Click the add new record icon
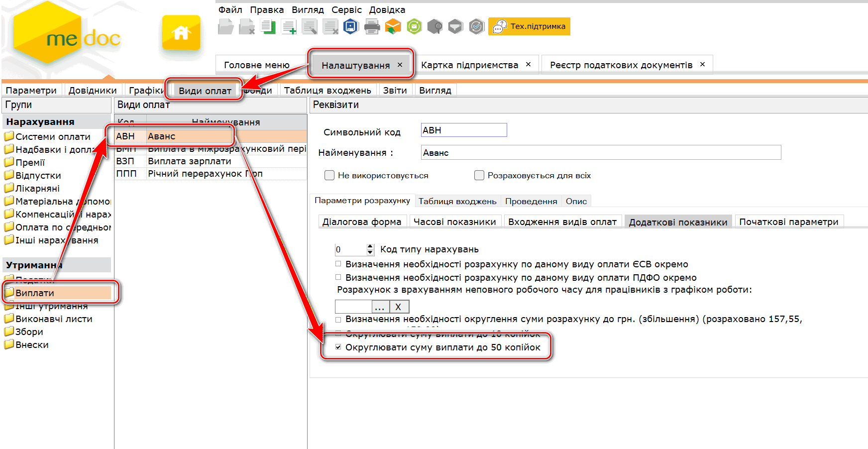The height and width of the screenshot is (449, 868). (x=289, y=27)
